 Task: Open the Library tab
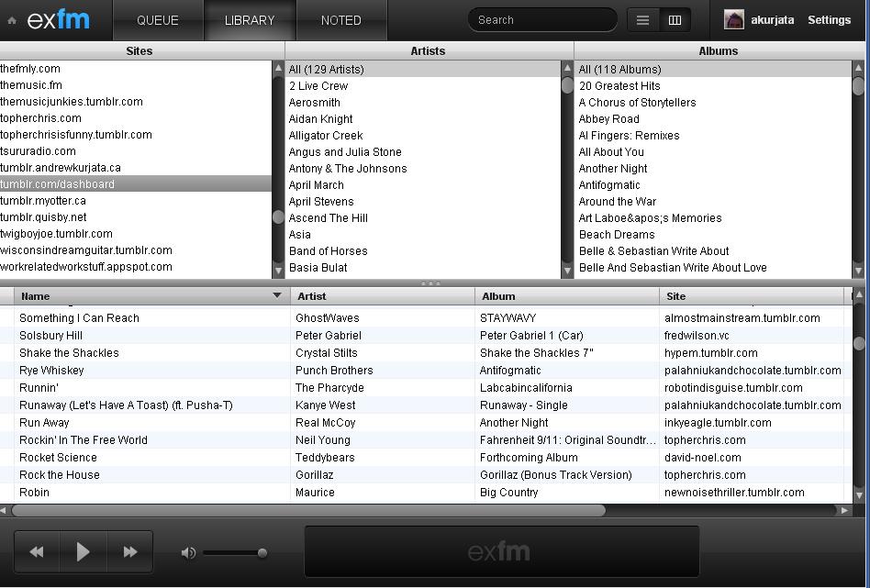250,20
